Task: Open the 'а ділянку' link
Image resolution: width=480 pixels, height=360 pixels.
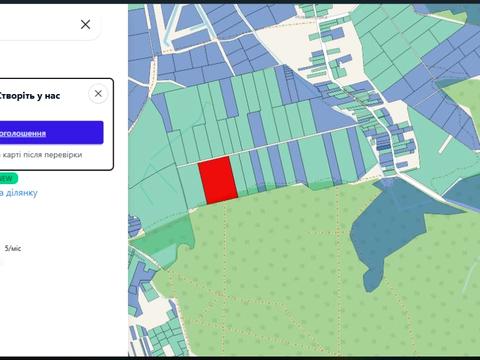Action: (19, 193)
